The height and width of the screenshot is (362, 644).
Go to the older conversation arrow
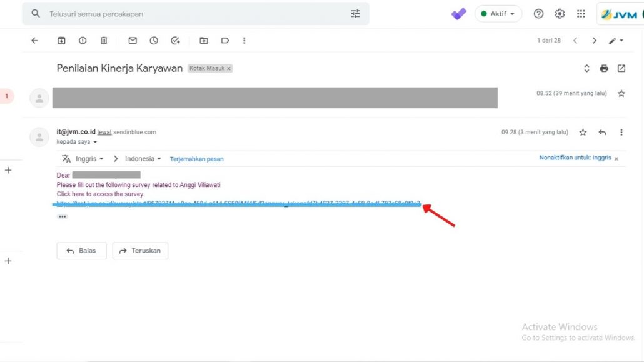[x=595, y=40]
